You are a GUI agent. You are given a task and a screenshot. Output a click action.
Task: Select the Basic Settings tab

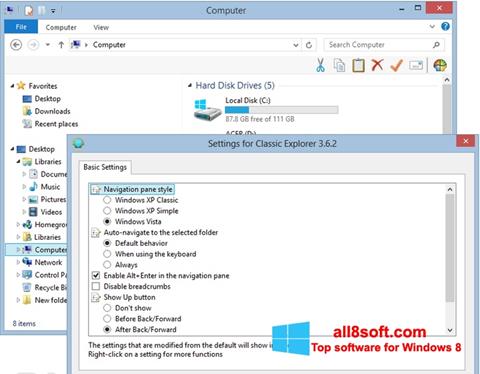[x=105, y=167]
